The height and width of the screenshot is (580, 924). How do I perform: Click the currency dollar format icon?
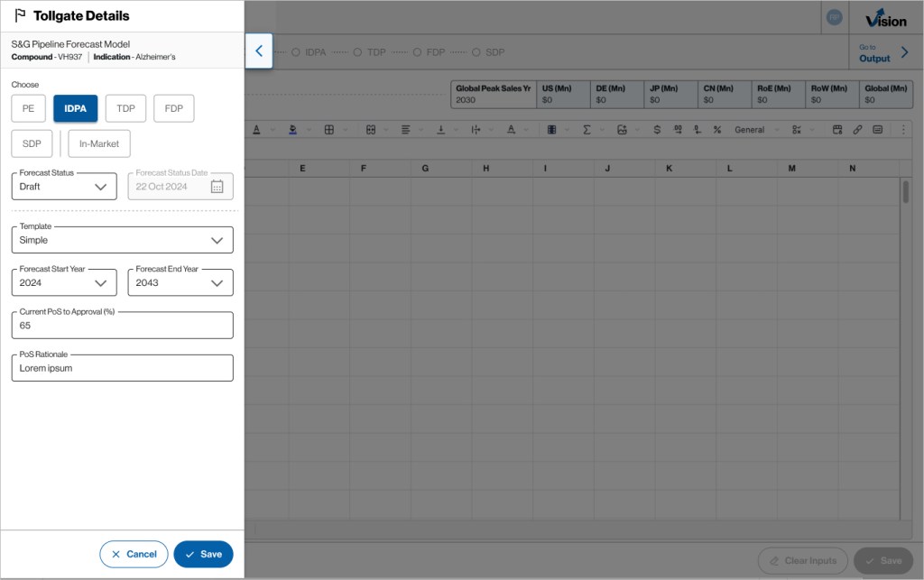coord(655,130)
